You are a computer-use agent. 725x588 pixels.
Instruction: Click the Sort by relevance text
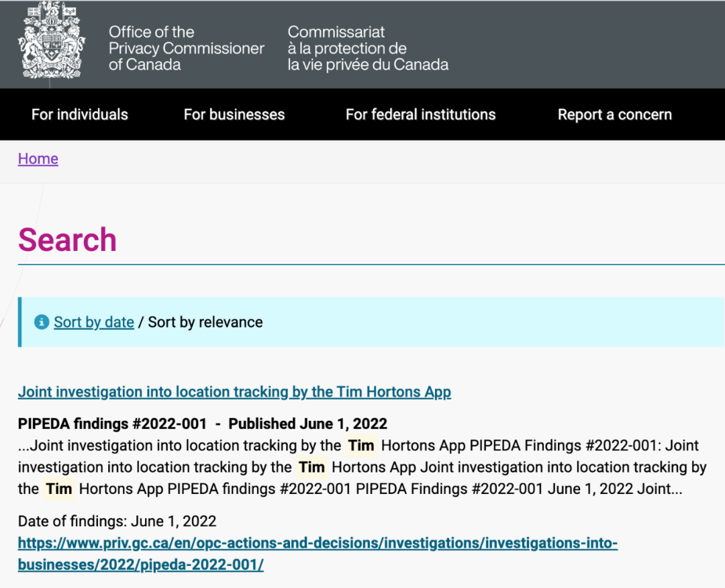pos(205,322)
